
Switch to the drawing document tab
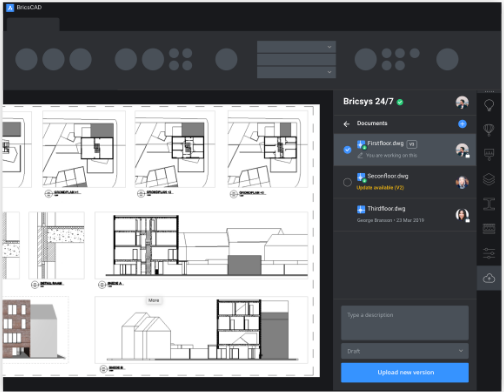pyautogui.click(x=33, y=25)
